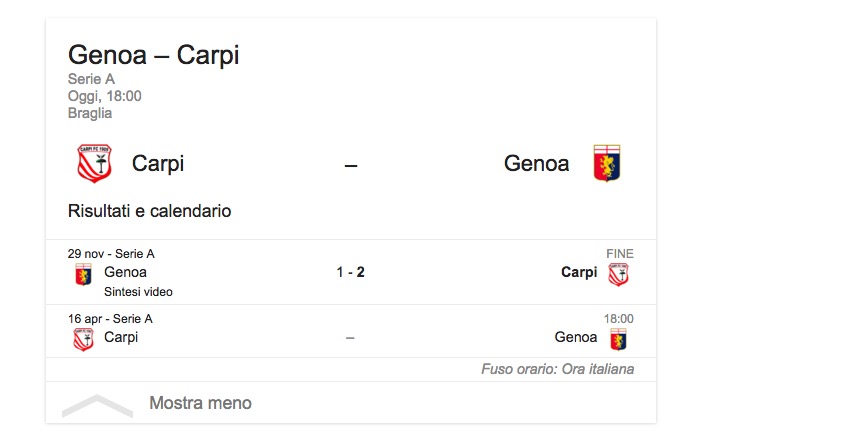Select Genoa name in the 16 apr fixture
Viewport: 856px width, 439px height.
click(x=576, y=337)
